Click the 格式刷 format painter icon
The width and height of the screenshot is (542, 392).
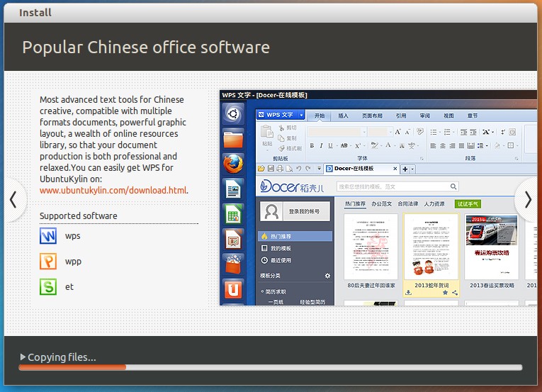tap(281, 148)
